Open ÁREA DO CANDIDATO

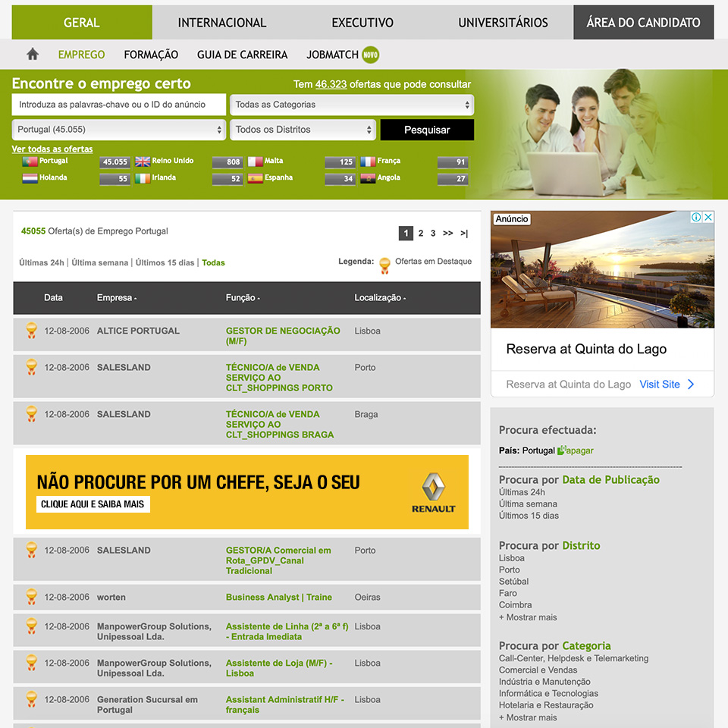(x=644, y=22)
